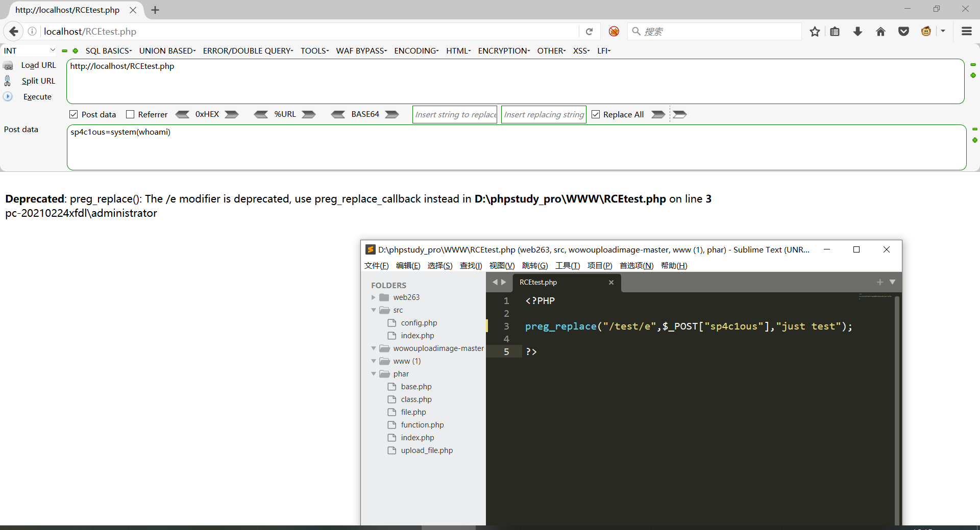
Task: Apply 0xHEX encode right arrow
Action: 232,114
